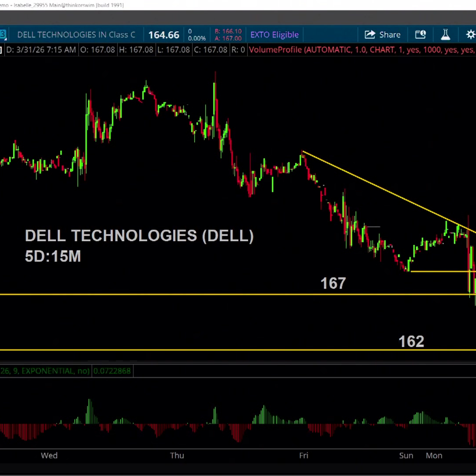Viewport: 476px width, 476px height.
Task: Select the descending yellow trendline drawing
Action: [389, 192]
